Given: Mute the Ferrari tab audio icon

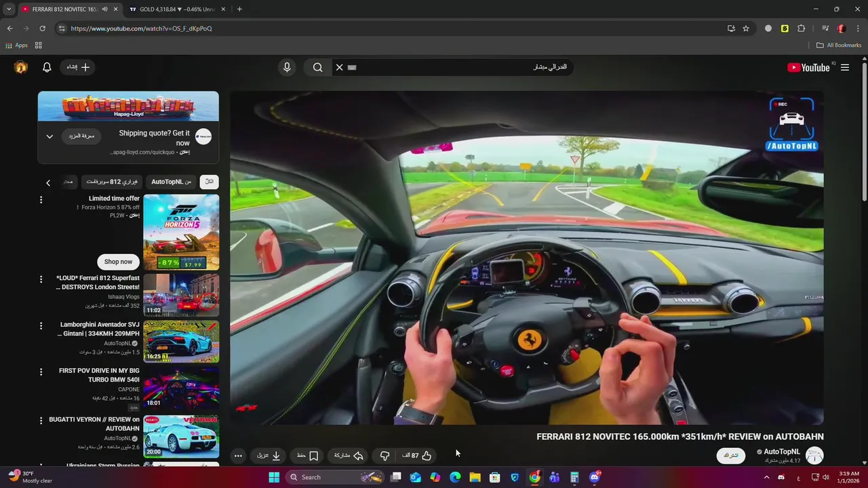Looking at the screenshot, I should pyautogui.click(x=104, y=9).
